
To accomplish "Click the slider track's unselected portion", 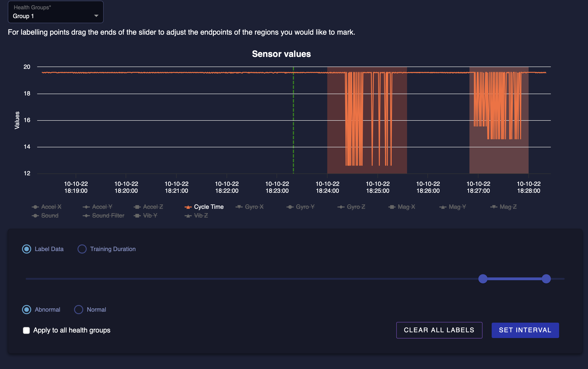I will [x=252, y=279].
